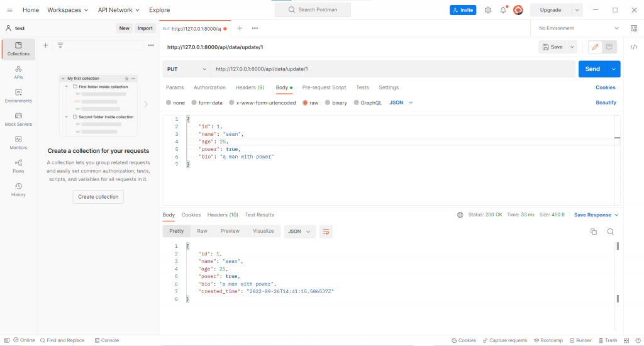
Task: Open the Tests tab
Action: [x=362, y=87]
